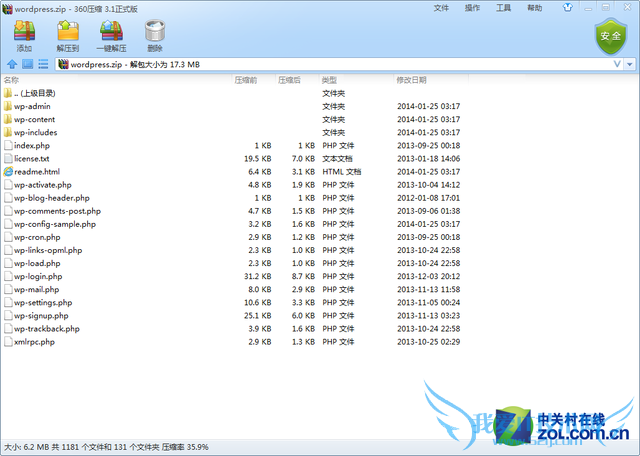Open the 帮助 menu
Screen dimensions: 640x456
point(535,8)
